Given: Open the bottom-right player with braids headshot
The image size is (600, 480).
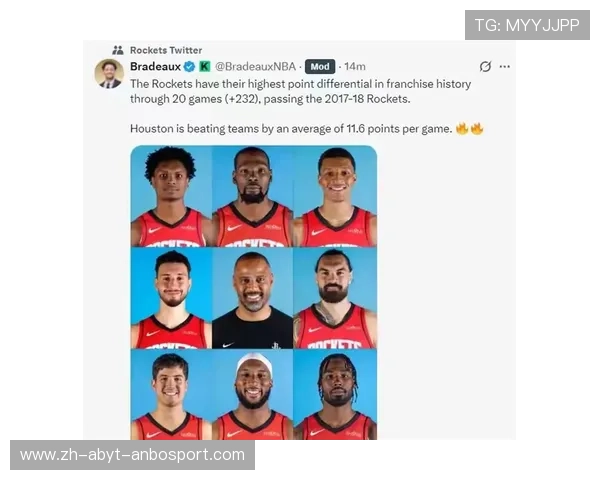Looking at the screenshot, I should point(335,394).
